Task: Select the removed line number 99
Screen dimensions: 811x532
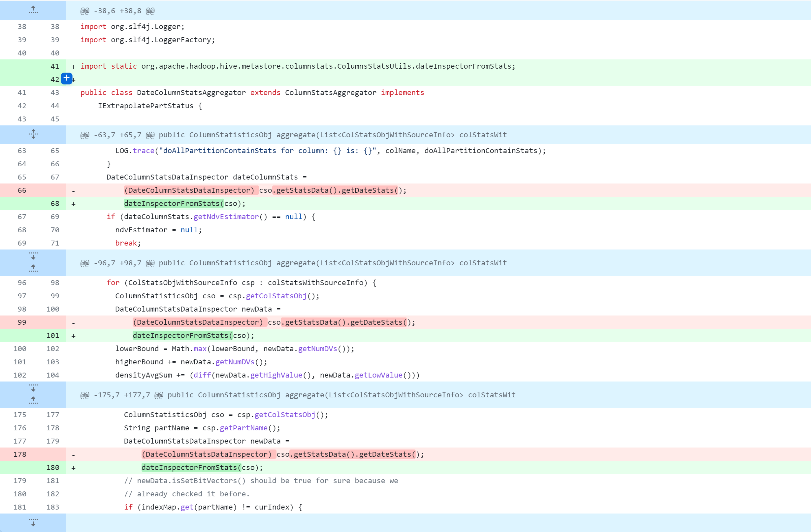Action: pos(22,322)
